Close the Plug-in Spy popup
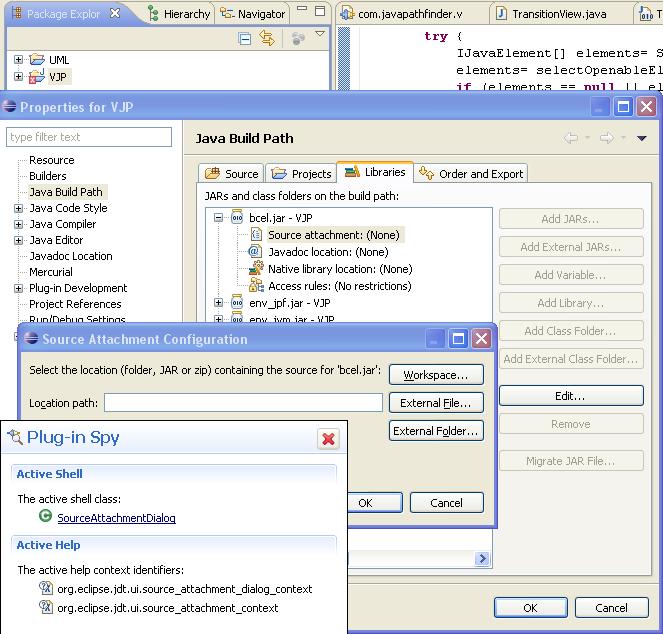Screen dimensions: 663x634 pyautogui.click(x=327, y=438)
